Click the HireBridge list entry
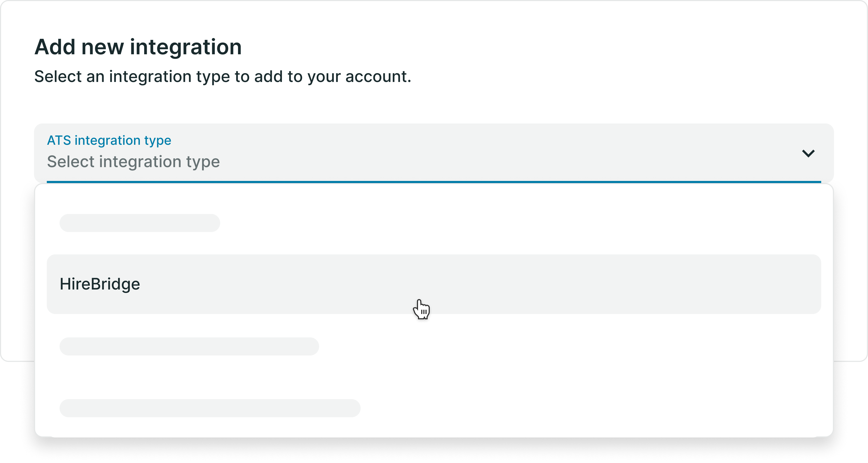868x463 pixels. [100, 284]
